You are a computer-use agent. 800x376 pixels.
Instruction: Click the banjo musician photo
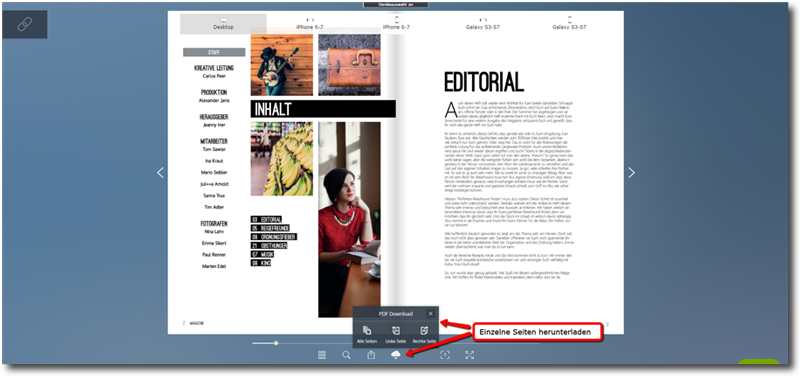(282, 65)
